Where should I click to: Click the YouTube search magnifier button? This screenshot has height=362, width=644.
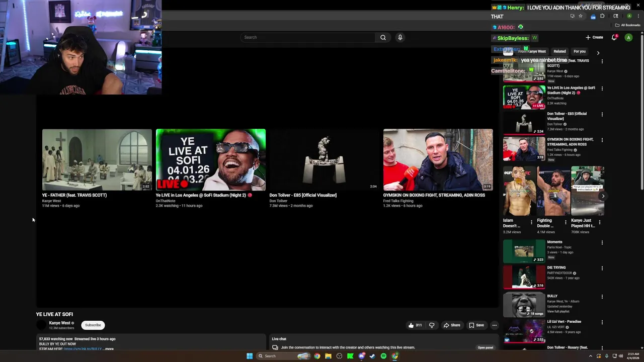tap(383, 37)
